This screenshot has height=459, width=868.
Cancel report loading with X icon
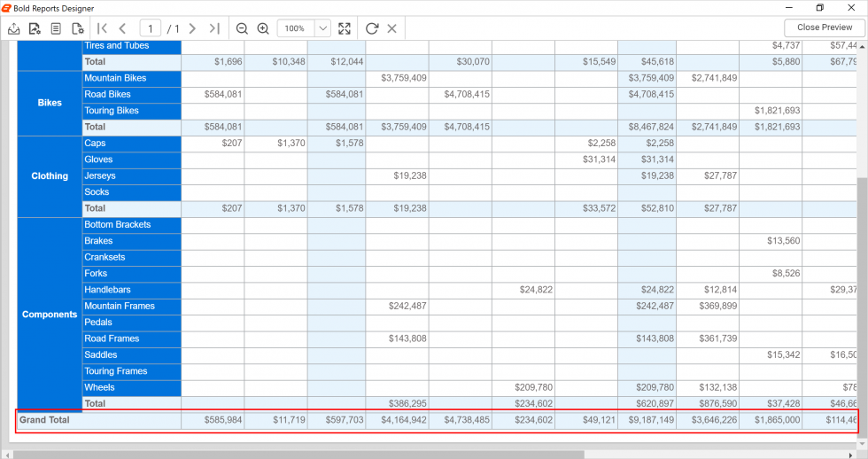pos(392,28)
